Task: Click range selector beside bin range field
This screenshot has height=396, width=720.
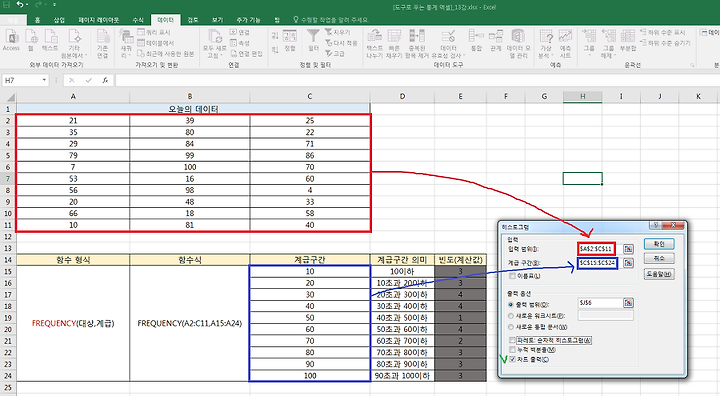Action: (628, 263)
